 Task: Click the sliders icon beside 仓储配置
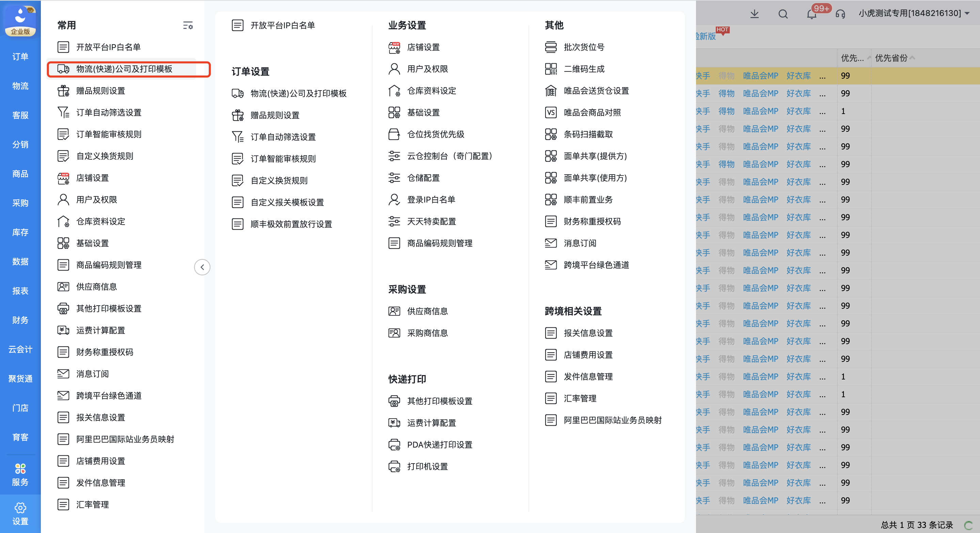(x=394, y=178)
